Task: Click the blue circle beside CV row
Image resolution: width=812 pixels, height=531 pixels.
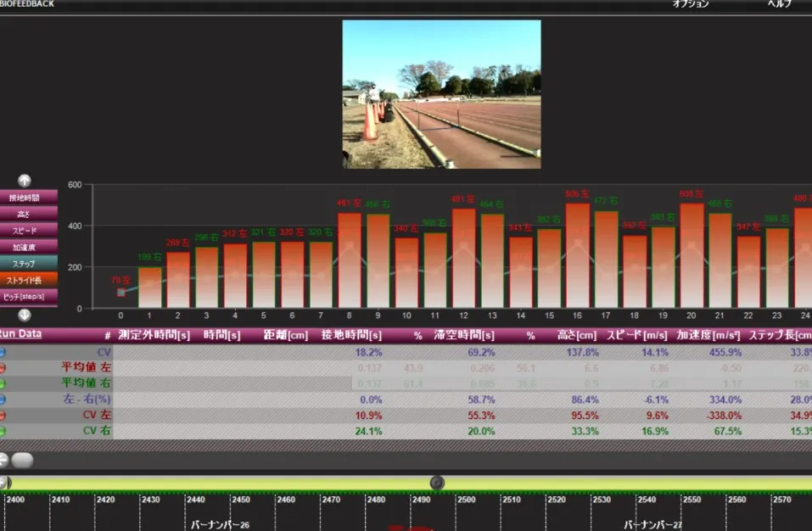Action: point(3,352)
